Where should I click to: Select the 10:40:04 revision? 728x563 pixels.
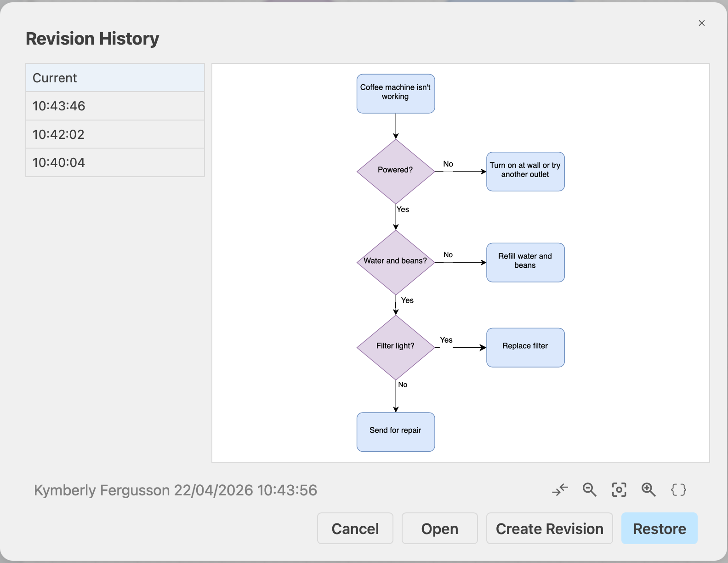115,162
